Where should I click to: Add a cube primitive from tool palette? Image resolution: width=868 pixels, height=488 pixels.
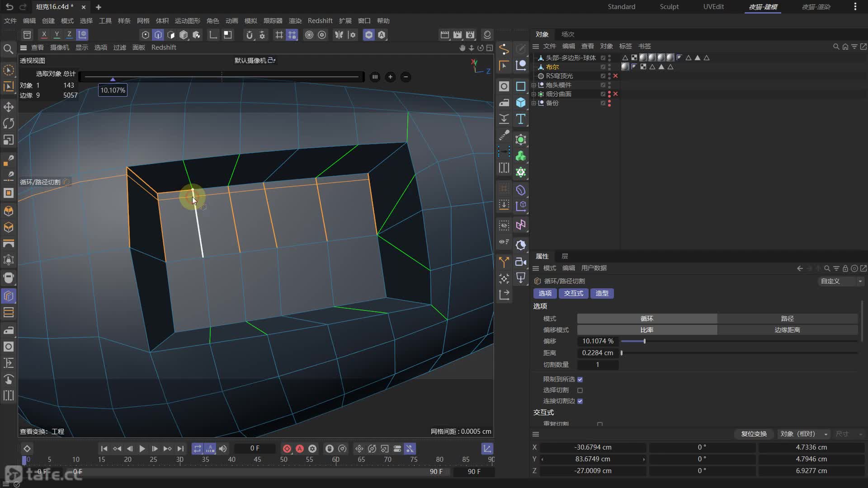(x=521, y=103)
